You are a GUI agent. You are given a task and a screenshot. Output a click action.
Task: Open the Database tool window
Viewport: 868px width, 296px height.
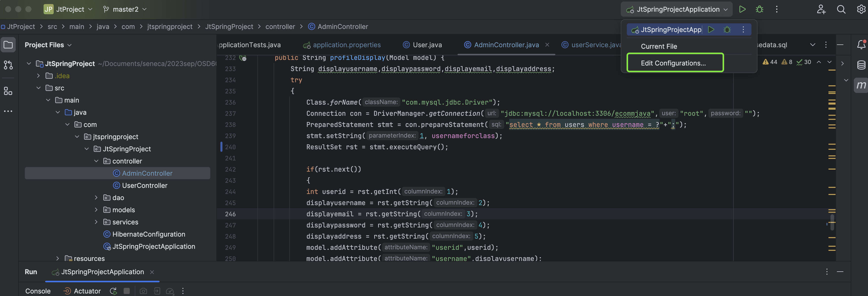click(x=861, y=65)
